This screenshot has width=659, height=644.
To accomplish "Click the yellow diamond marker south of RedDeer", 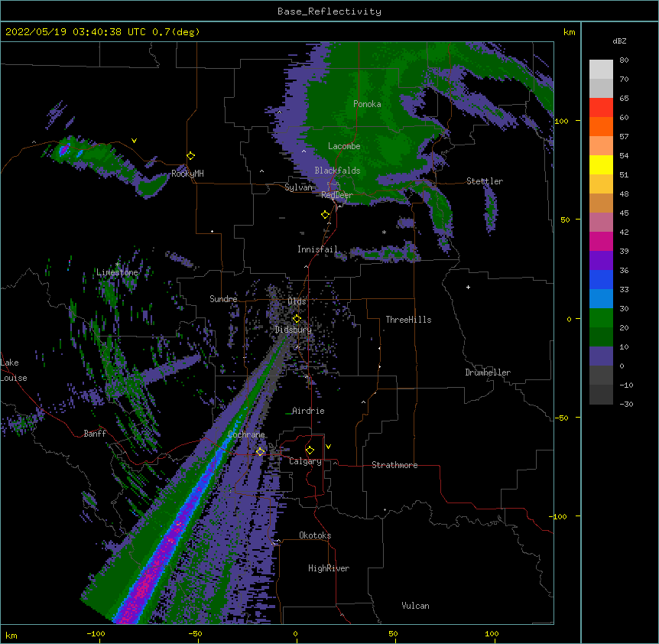I will [326, 215].
